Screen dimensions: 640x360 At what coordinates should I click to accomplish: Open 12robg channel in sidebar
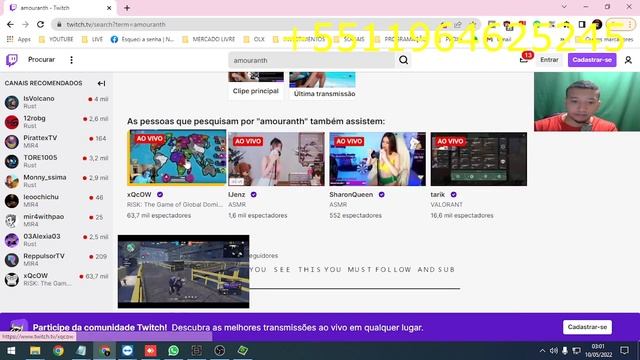pyautogui.click(x=56, y=122)
